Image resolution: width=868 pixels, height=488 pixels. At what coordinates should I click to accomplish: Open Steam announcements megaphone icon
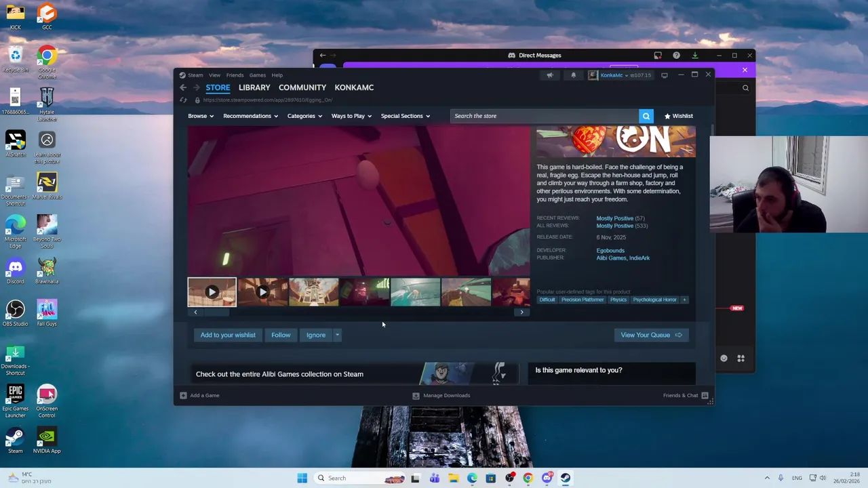(x=550, y=75)
